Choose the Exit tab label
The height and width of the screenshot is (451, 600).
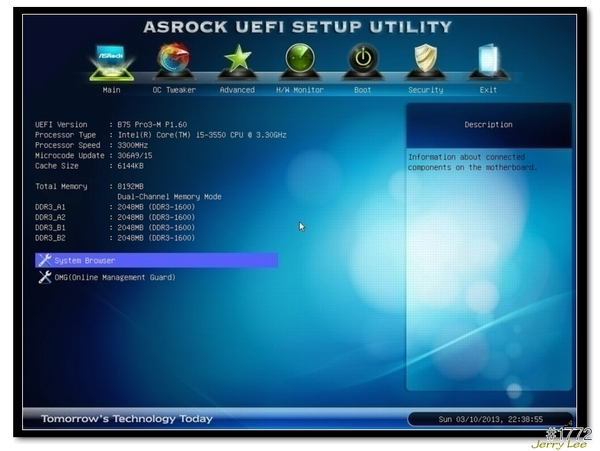(x=488, y=90)
